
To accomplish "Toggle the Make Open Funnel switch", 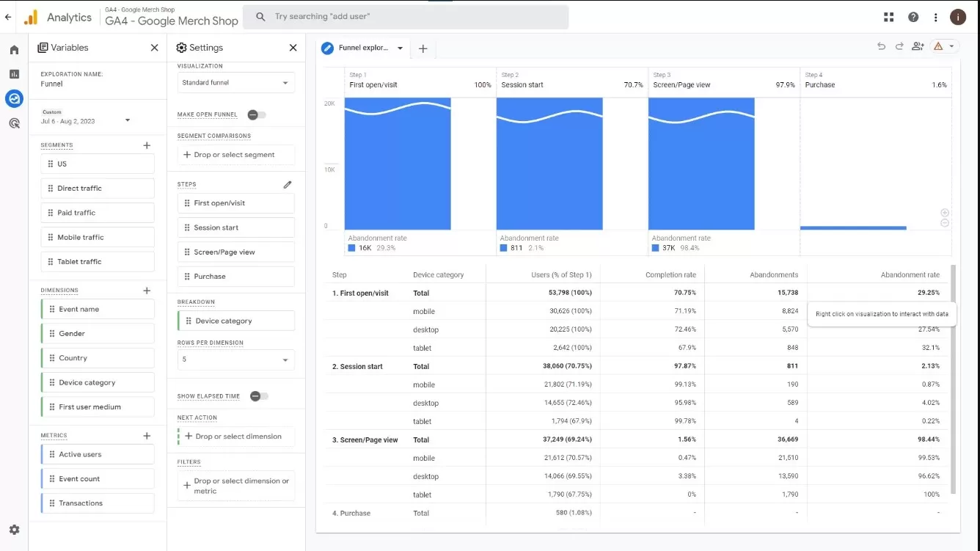I will tap(256, 114).
